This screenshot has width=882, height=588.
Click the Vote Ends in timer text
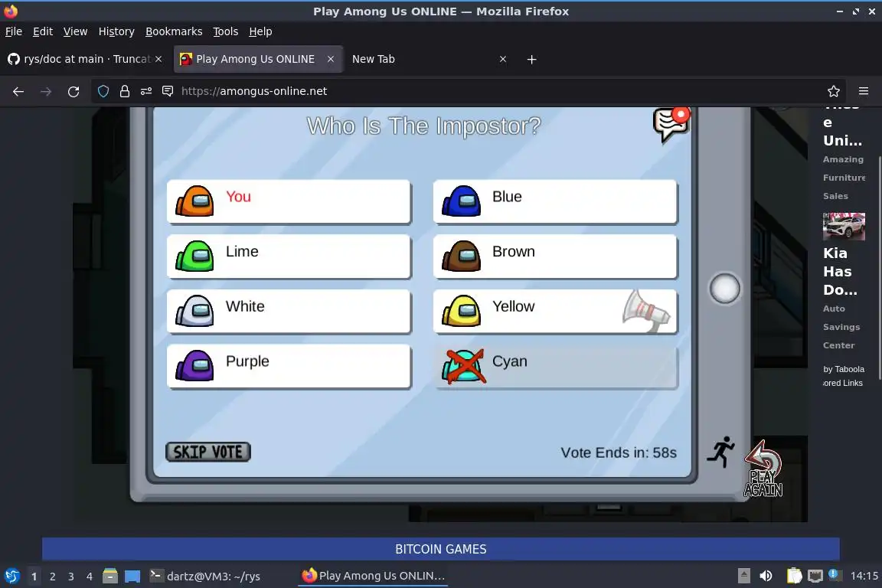pos(618,452)
